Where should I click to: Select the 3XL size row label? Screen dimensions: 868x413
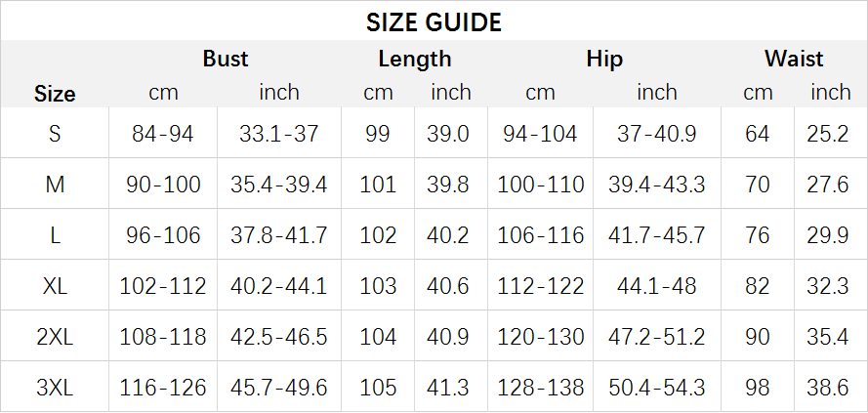[55, 388]
